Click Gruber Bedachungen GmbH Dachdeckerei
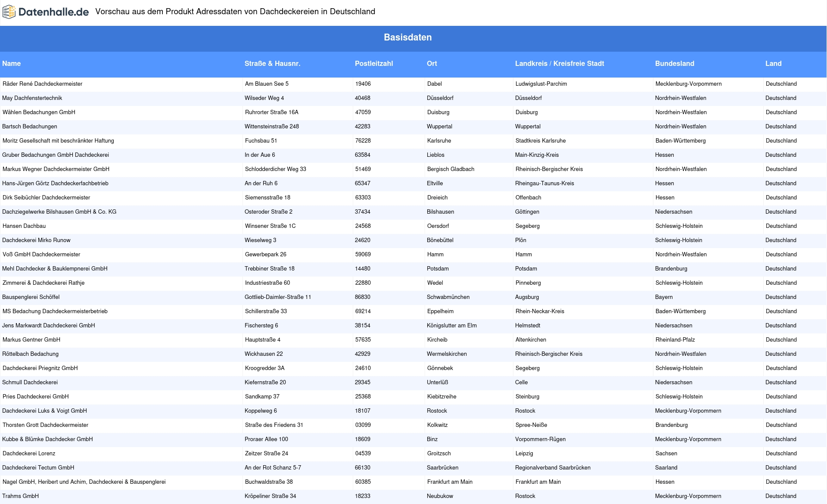The image size is (827, 504). pyautogui.click(x=56, y=155)
